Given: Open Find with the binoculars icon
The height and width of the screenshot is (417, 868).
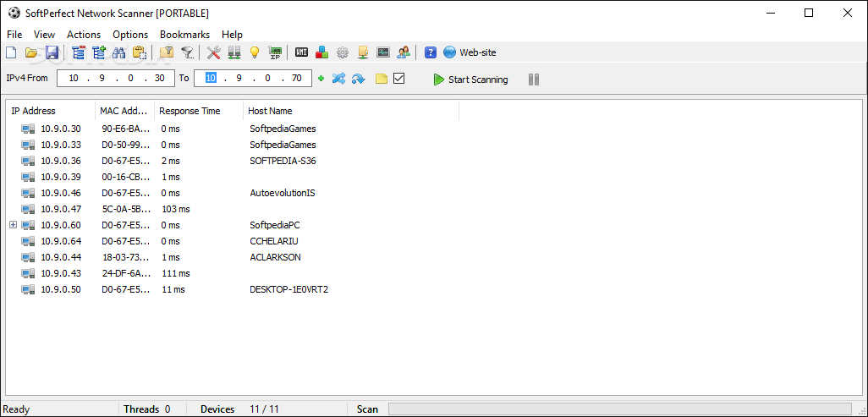Looking at the screenshot, I should [119, 52].
